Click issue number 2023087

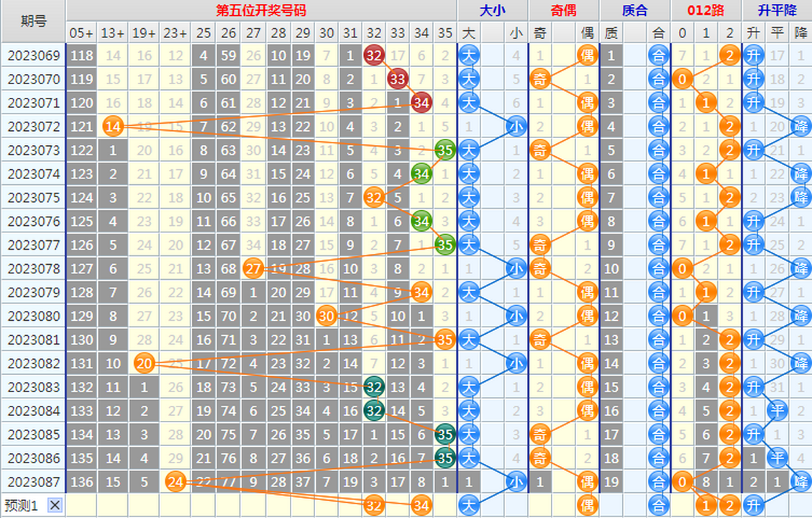[x=34, y=482]
